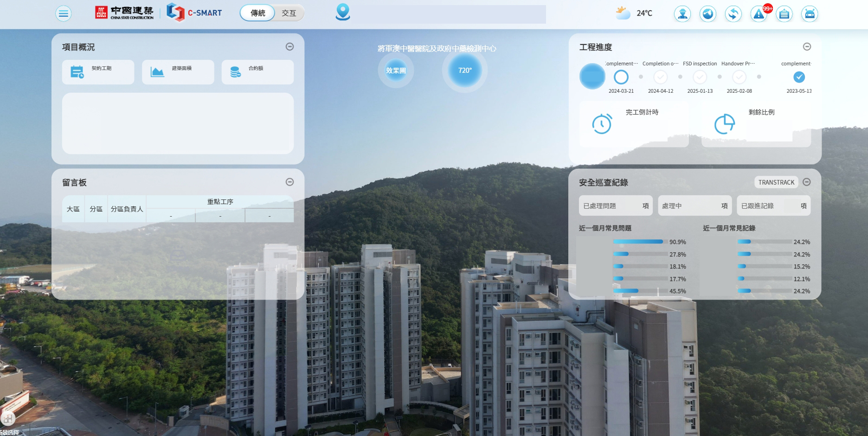Open the globe map icon
Viewport: 868px width, 436px height.
pyautogui.click(x=708, y=14)
